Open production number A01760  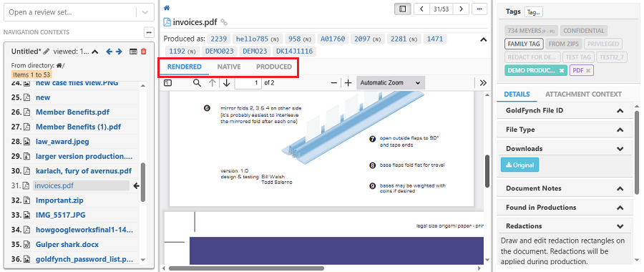[333, 39]
